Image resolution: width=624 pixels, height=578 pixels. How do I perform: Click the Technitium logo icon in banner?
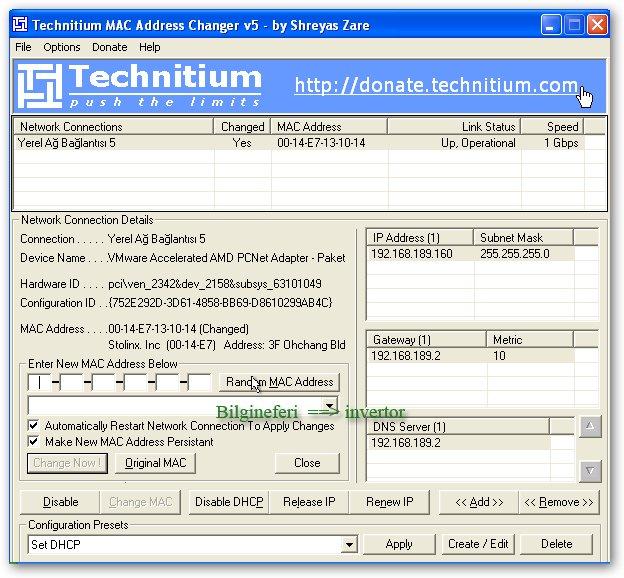click(40, 86)
